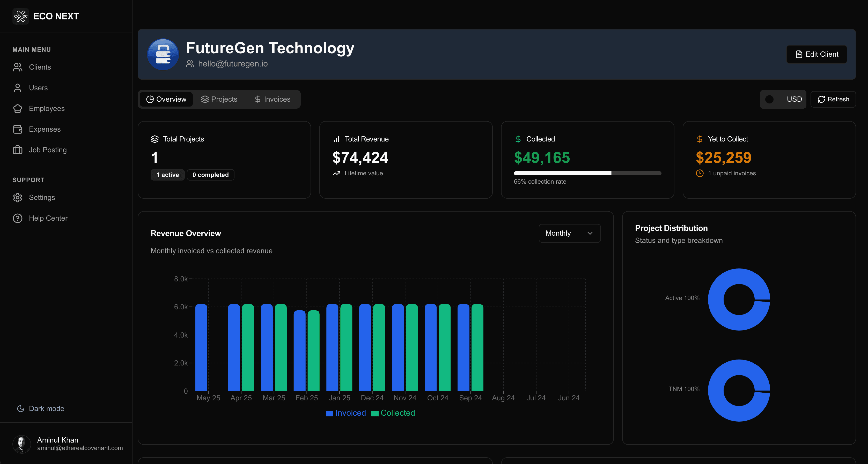Click the Clients people icon
Screen dimensions: 868x464
18,67
